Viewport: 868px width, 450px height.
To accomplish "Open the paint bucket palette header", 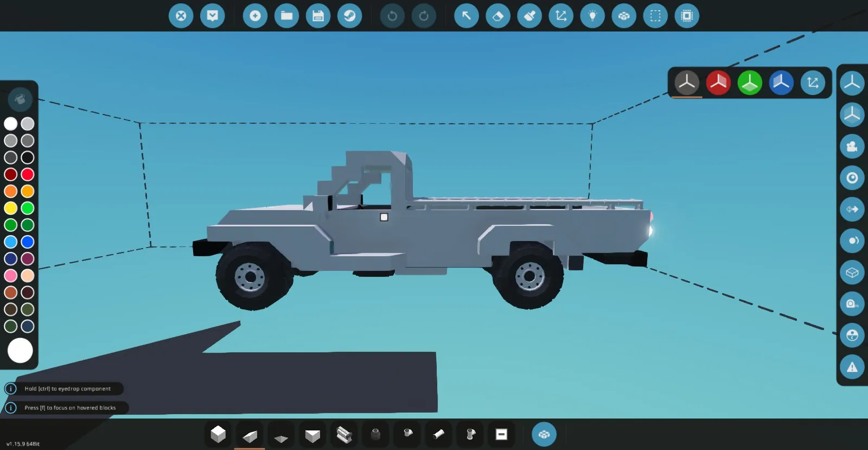I will (x=20, y=99).
